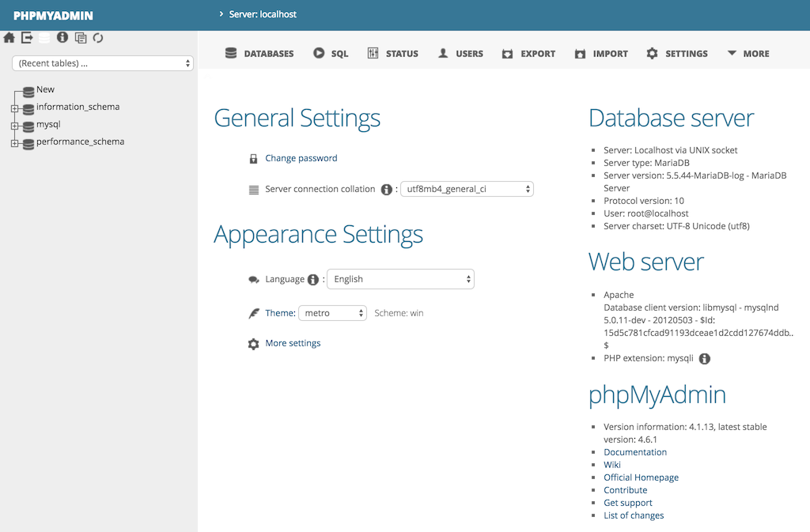Click the Home icon in sidebar

[9, 38]
